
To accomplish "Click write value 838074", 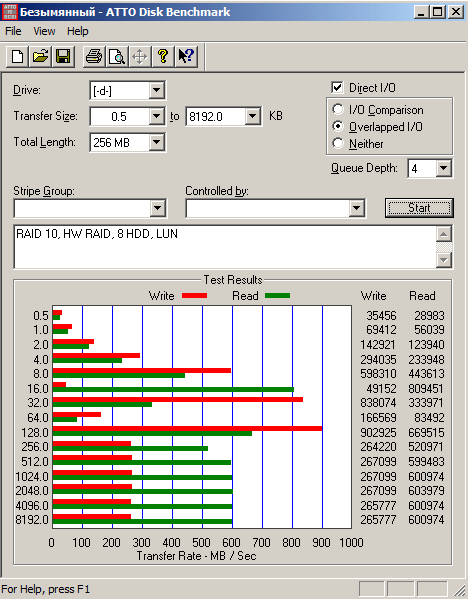I will click(378, 403).
